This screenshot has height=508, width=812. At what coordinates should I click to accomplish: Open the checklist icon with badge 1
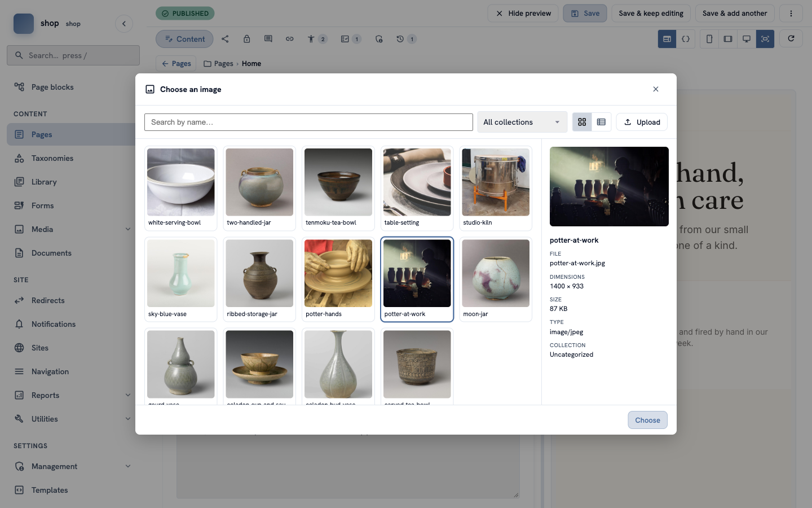350,39
